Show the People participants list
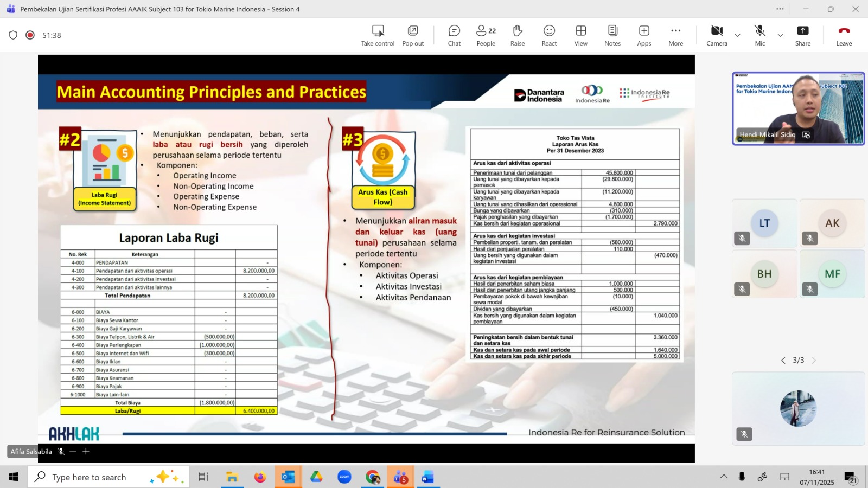868x488 pixels. coord(486,35)
